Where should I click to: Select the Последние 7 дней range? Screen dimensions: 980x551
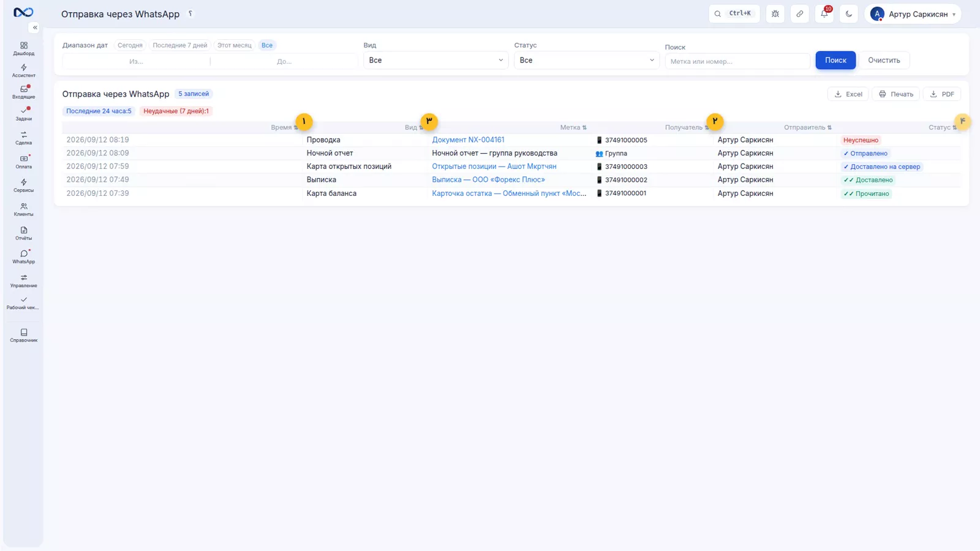[180, 45]
